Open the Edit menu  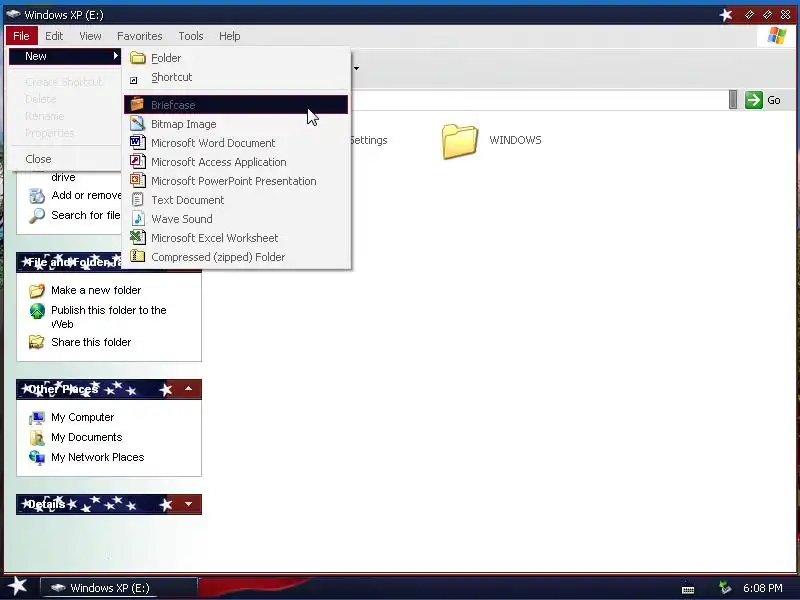pyautogui.click(x=54, y=36)
